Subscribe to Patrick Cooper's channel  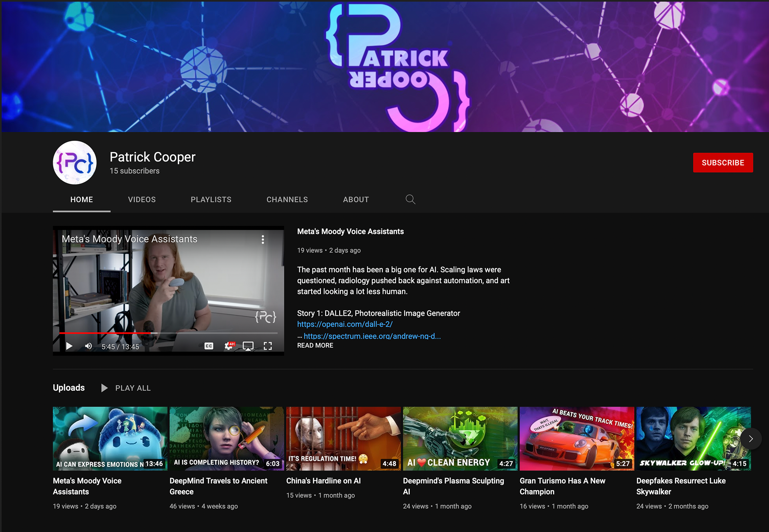click(723, 162)
